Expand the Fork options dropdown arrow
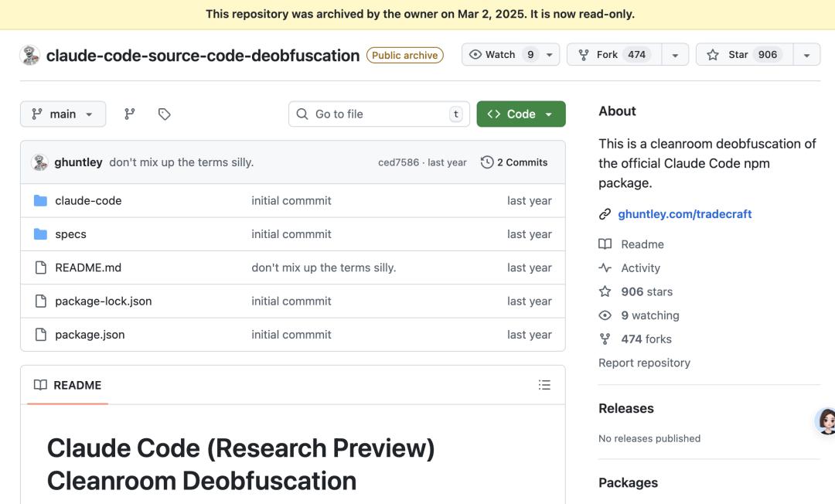835x504 pixels. point(674,55)
